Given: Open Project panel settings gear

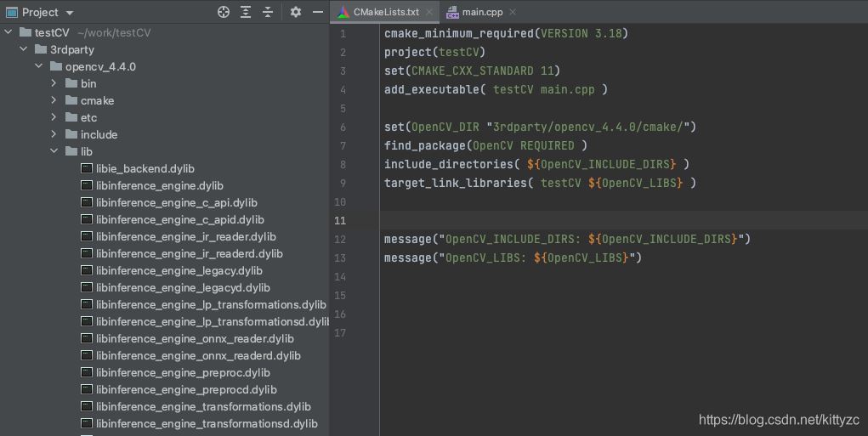Looking at the screenshot, I should (296, 12).
